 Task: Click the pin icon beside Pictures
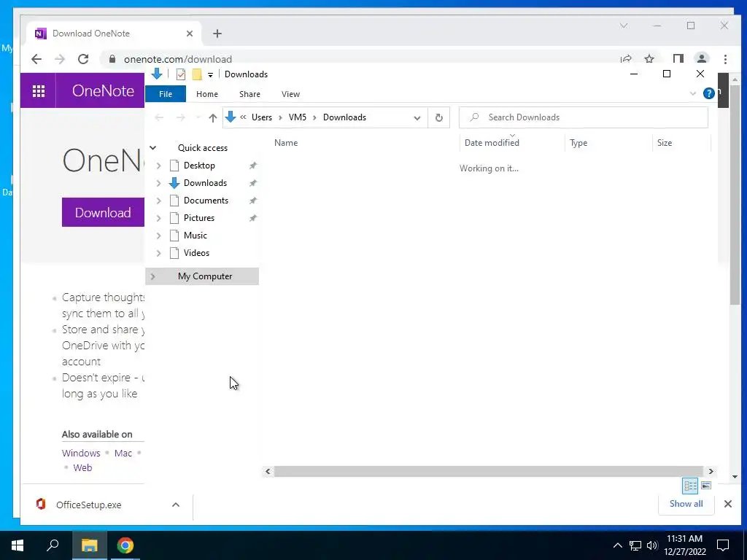click(x=253, y=218)
